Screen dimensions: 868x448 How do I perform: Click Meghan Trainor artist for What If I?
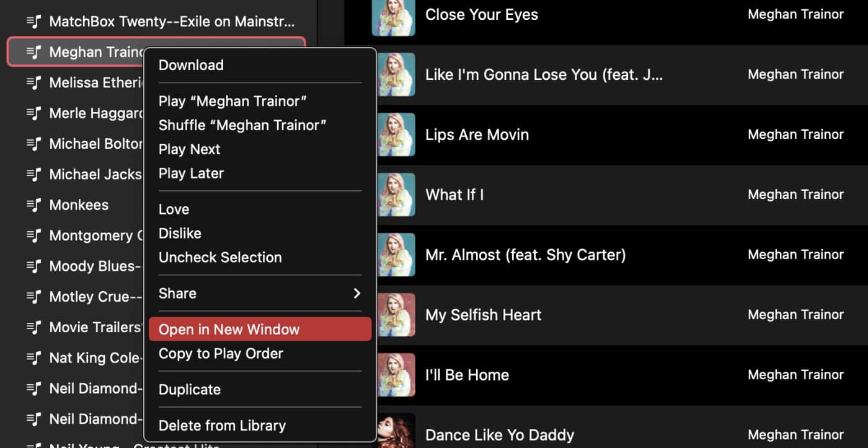(795, 194)
